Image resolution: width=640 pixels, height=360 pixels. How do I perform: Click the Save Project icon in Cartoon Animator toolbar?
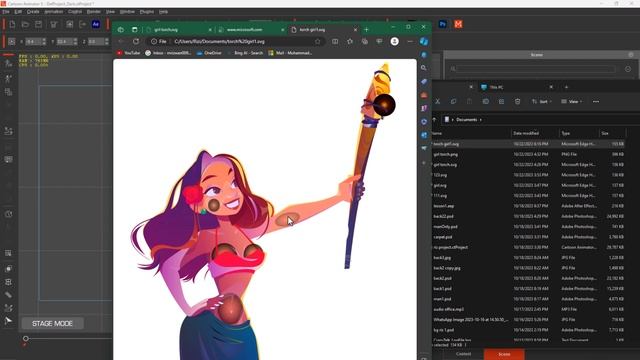pyautogui.click(x=38, y=24)
